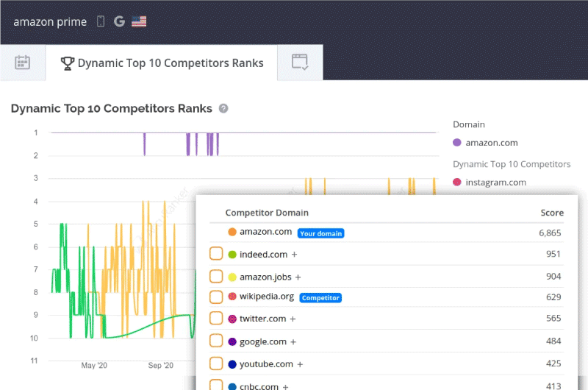Click the score value 951
The image size is (588, 390).
pyautogui.click(x=553, y=254)
